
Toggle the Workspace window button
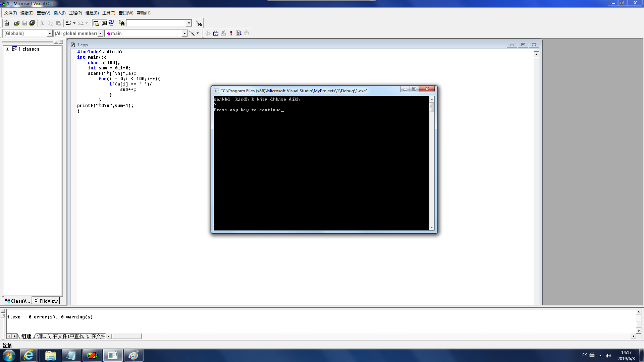pyautogui.click(x=96, y=23)
